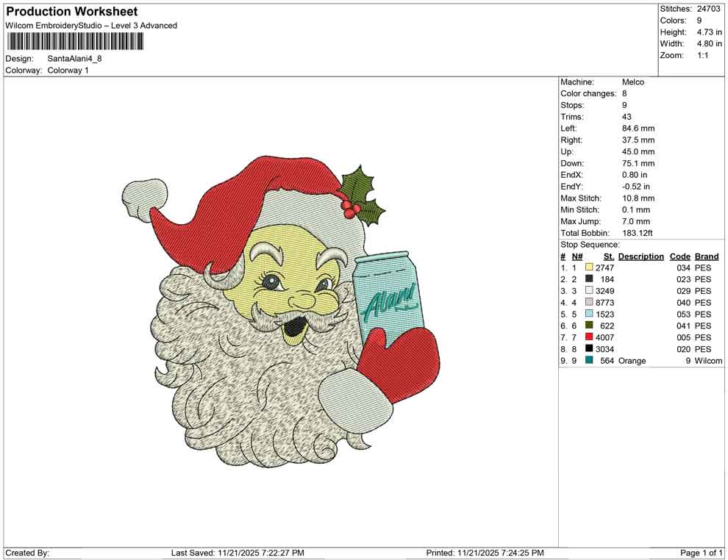Click the light blue swatch for thread 1523
728x560 pixels.
(588, 314)
